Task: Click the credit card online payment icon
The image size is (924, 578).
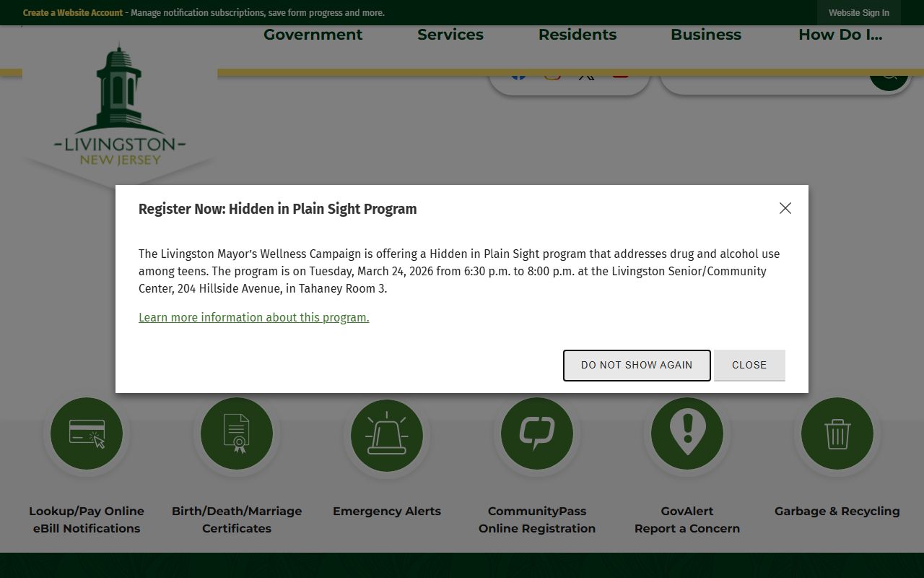Action: coord(87,433)
